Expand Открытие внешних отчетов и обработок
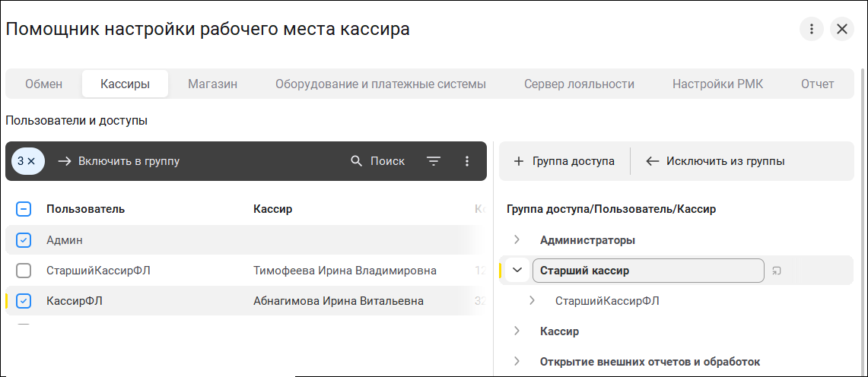The image size is (868, 377). tap(517, 362)
